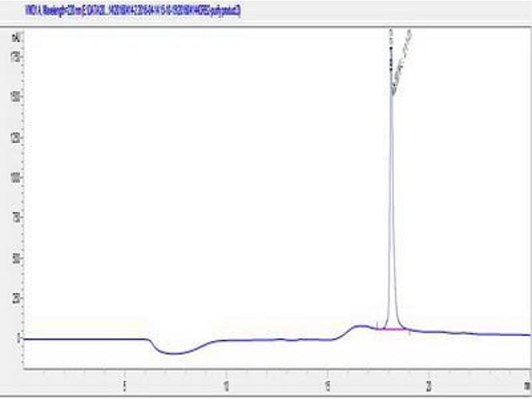The width and height of the screenshot is (532, 399).
Task: Click the integration start tick left of the peak
Action: coord(377,325)
